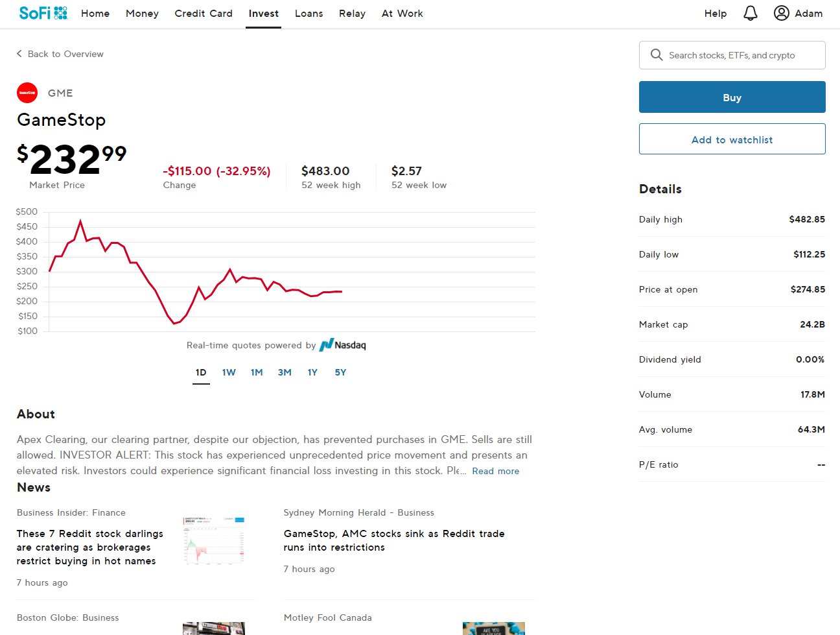Open the Reddit trade restrictions headline
Screen dimensions: 840x635
click(393, 540)
